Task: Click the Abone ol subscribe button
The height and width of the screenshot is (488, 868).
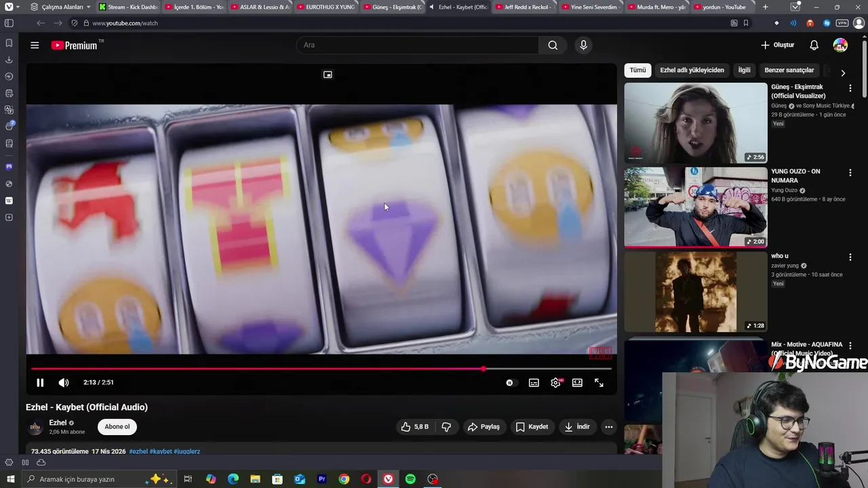Action: click(x=117, y=427)
